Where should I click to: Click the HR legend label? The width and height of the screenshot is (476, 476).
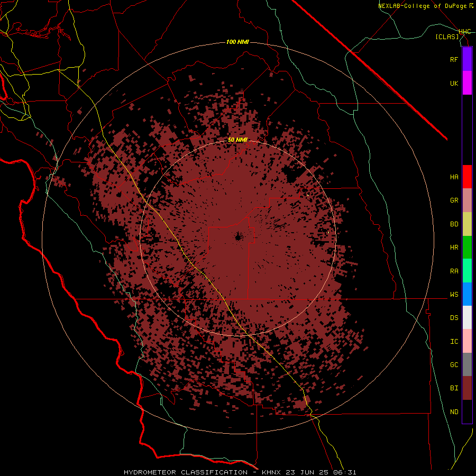(454, 248)
